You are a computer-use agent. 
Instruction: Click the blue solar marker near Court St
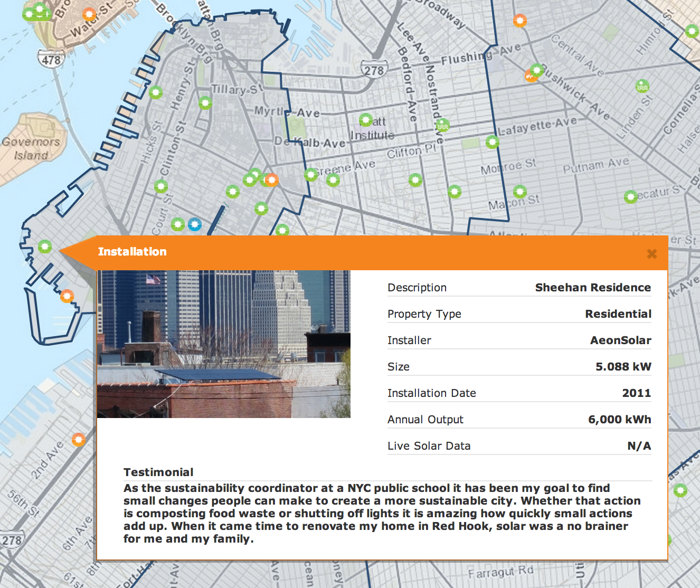195,224
